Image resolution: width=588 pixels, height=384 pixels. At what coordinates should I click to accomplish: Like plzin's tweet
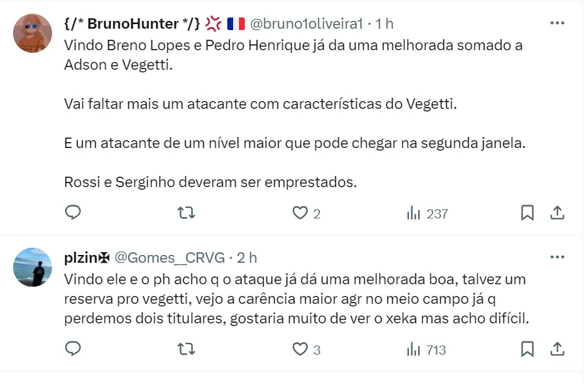(x=300, y=349)
